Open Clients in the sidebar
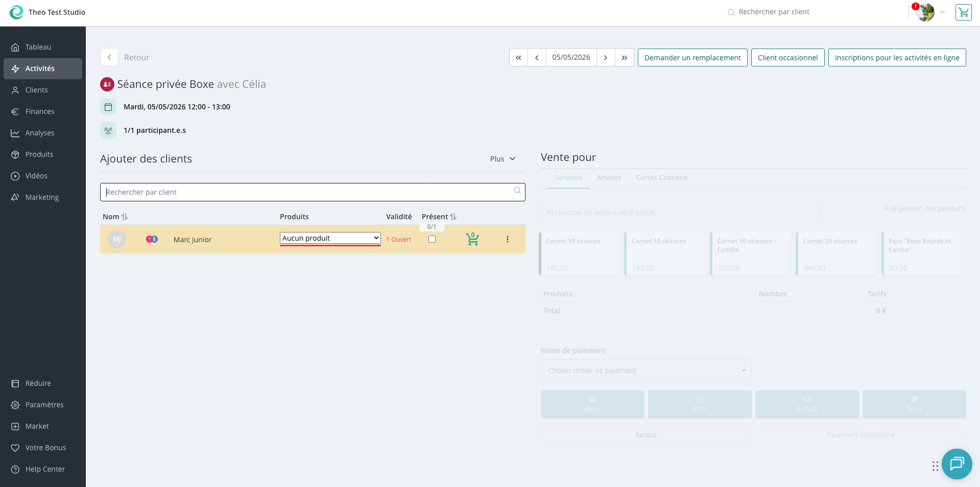 click(x=36, y=90)
